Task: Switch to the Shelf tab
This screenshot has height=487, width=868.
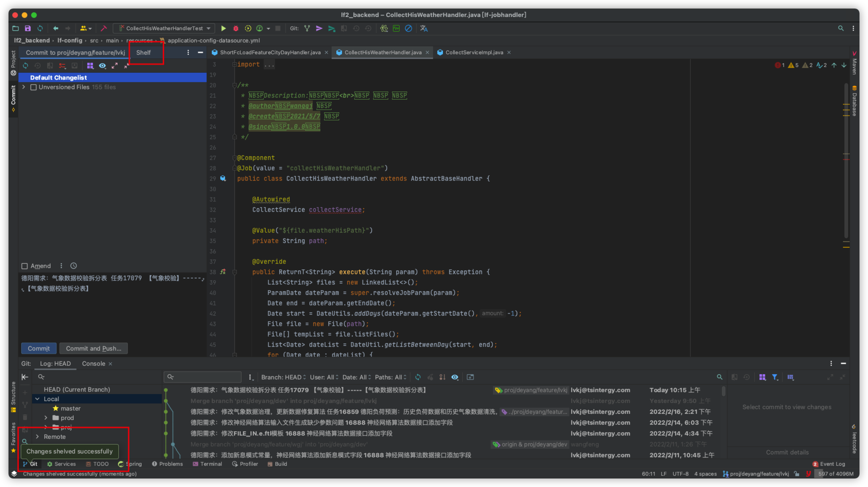Action: (143, 53)
